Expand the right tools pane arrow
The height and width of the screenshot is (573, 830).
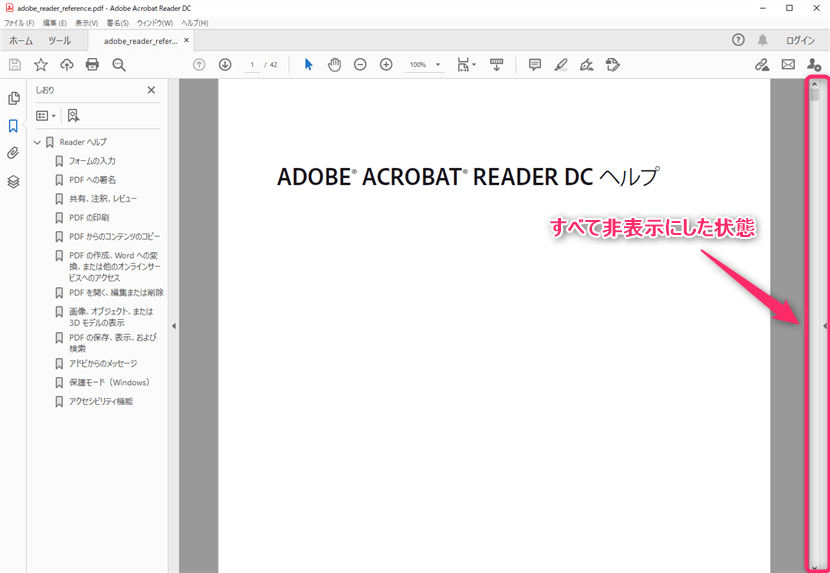point(825,326)
